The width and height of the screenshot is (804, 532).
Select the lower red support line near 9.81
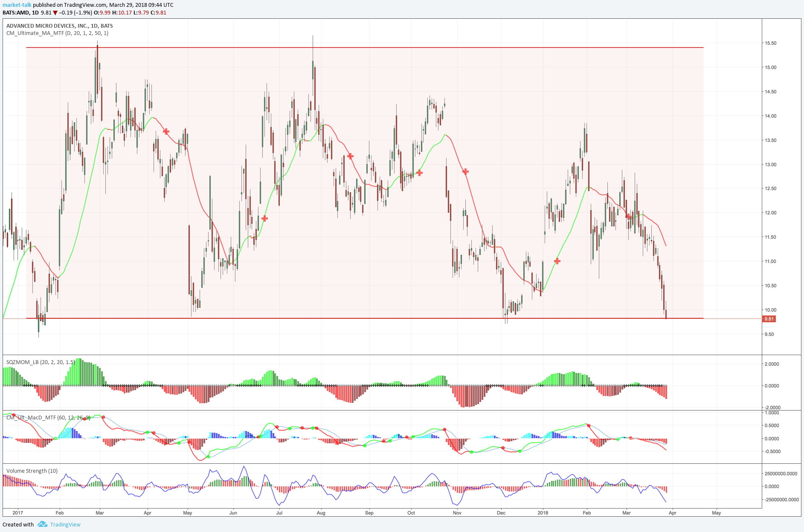pos(365,318)
